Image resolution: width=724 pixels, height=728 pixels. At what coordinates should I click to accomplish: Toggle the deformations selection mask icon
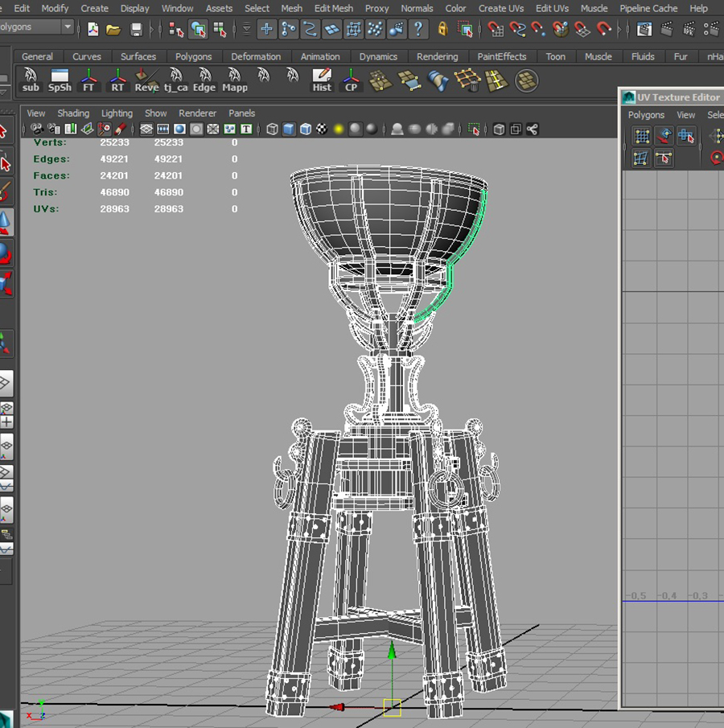353,29
